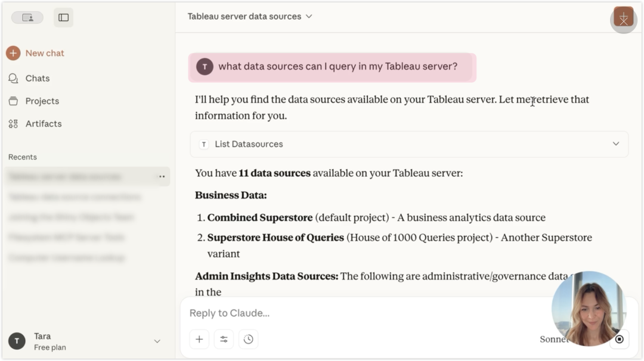Type in the Reply to Claude field
This screenshot has width=644, height=361.
coord(358,313)
